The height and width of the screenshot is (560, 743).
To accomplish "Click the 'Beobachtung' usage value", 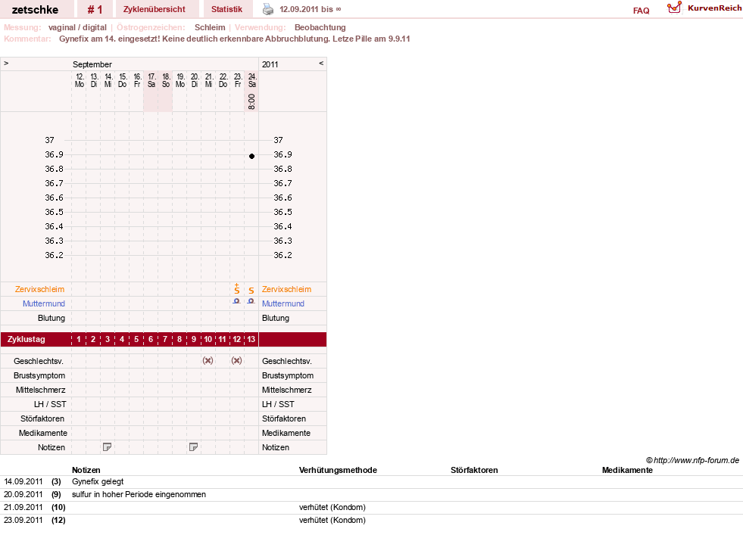I will (320, 27).
